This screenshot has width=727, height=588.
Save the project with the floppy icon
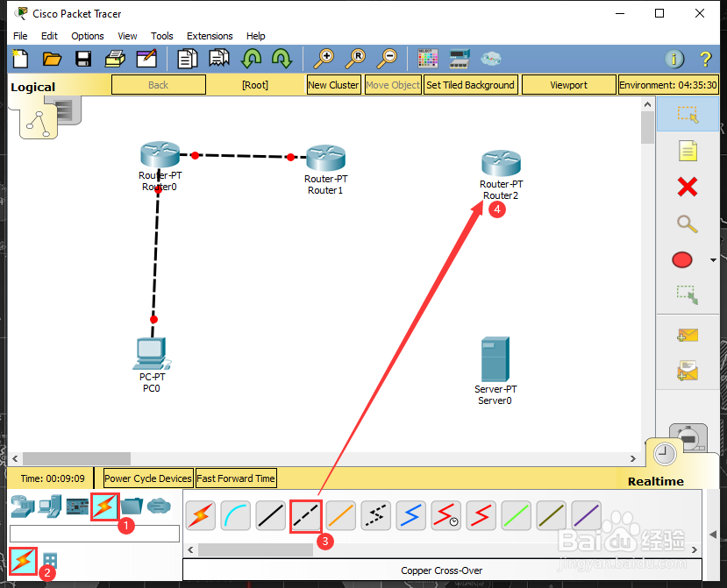click(83, 59)
